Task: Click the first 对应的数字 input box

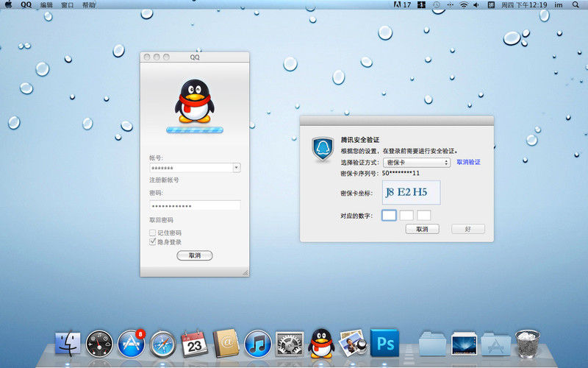Action: click(389, 215)
